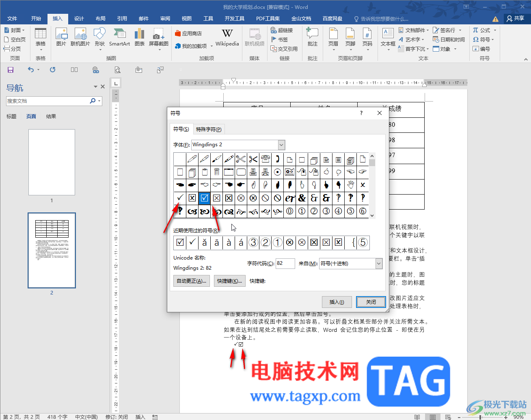Viewport: 531px width, 420px height.
Task: Click the Chart (图表) icon
Action: point(139,37)
